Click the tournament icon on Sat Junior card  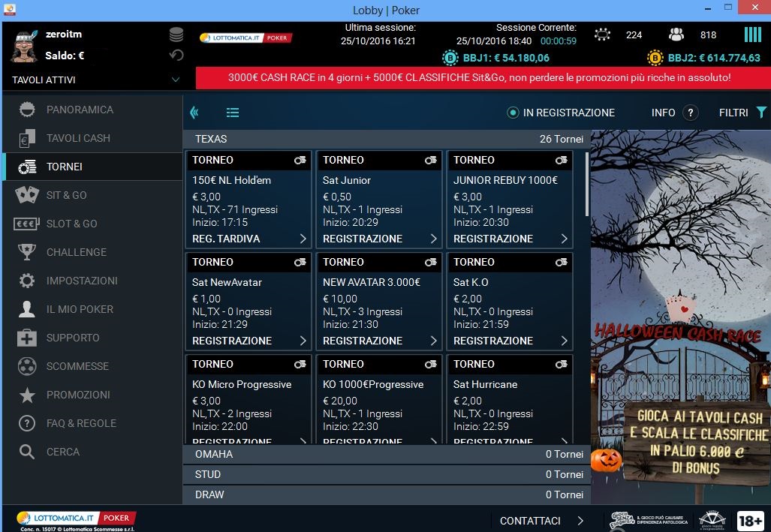[x=431, y=161]
